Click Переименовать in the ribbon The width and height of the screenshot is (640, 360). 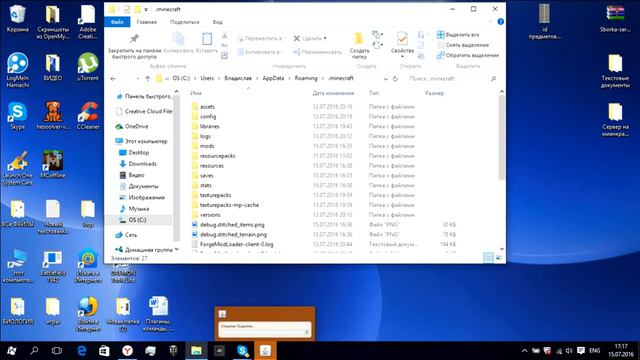pos(318,52)
